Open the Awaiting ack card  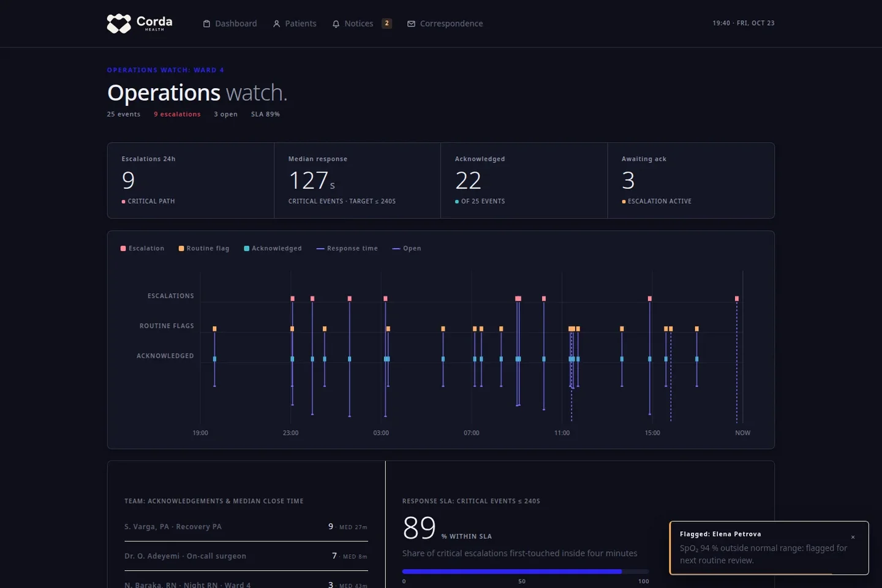(691, 181)
